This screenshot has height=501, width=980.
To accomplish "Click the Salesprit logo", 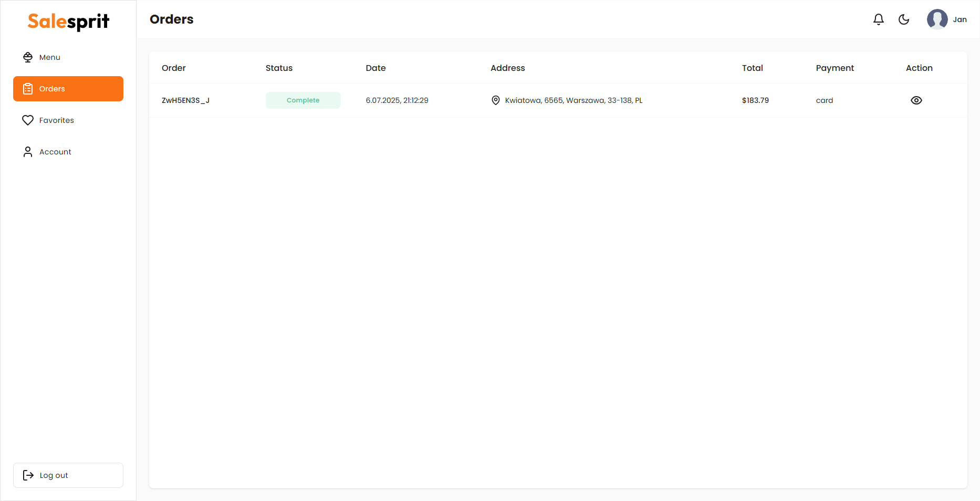I will click(x=68, y=22).
